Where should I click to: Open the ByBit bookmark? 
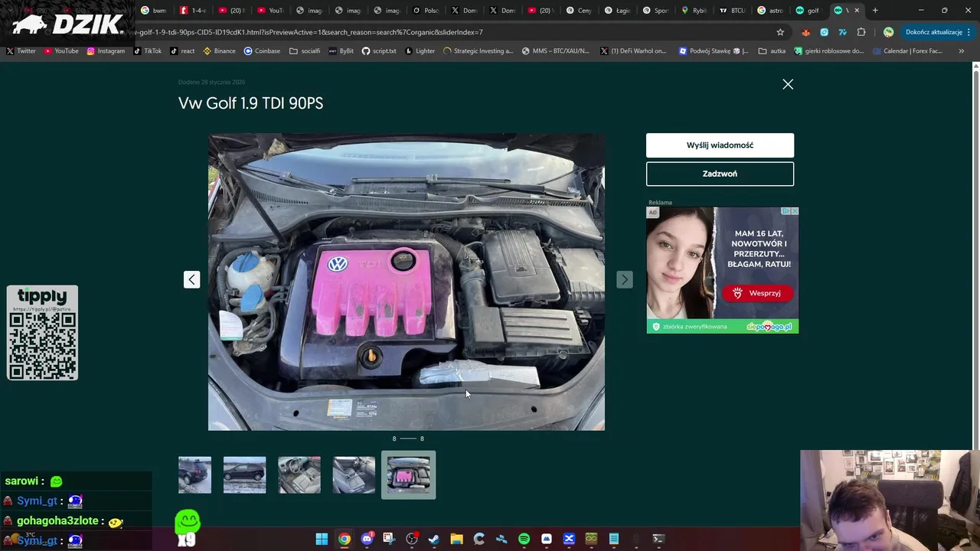tap(341, 51)
